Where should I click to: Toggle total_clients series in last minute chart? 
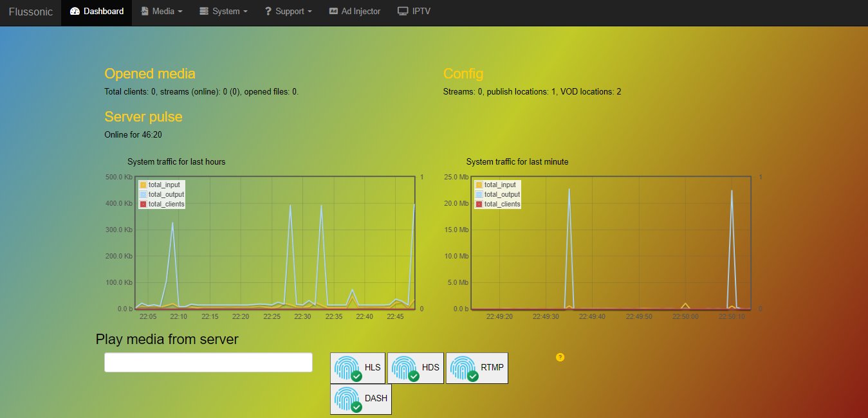[498, 204]
